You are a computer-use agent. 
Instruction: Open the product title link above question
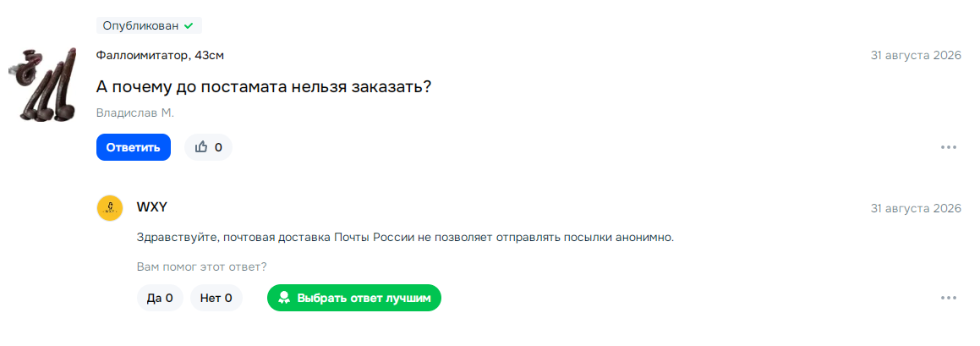[160, 56]
